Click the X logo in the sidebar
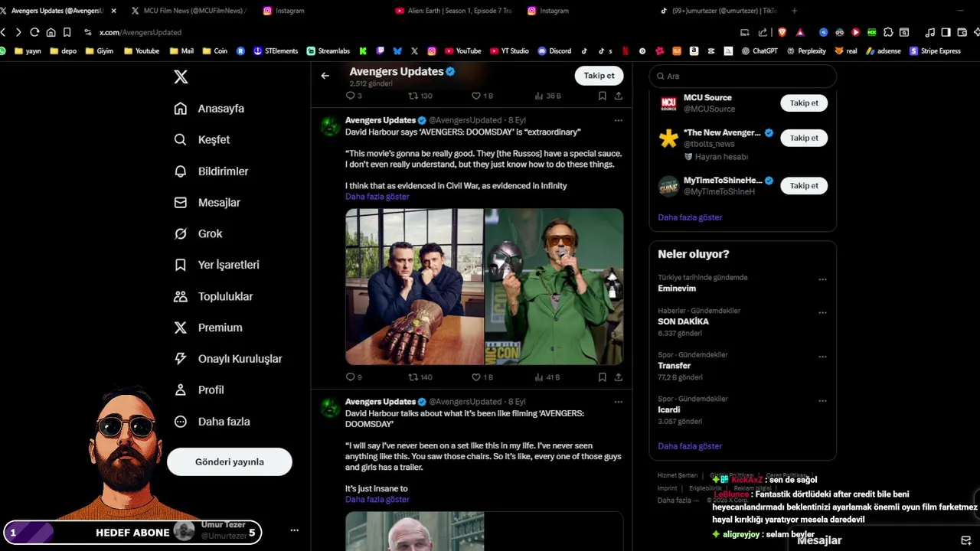The image size is (980, 551). [x=181, y=77]
